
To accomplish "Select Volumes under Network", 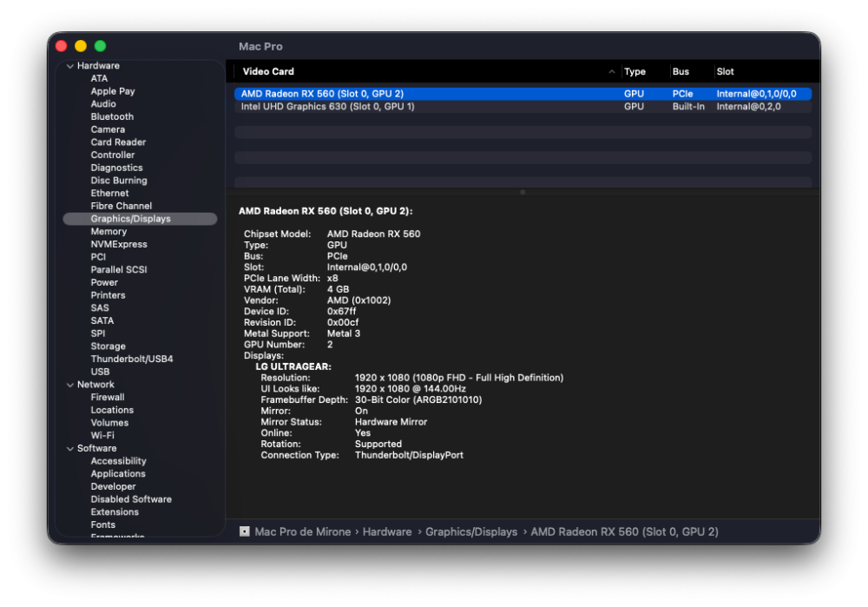I will 109,423.
